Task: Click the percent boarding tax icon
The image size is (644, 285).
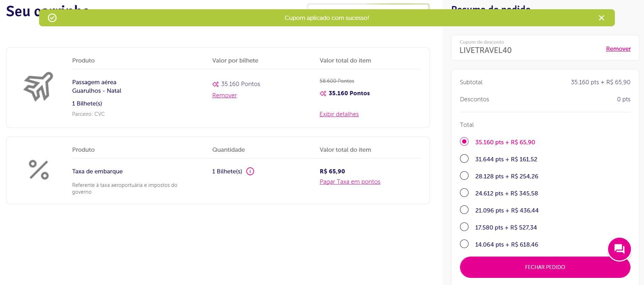Action: tap(39, 170)
